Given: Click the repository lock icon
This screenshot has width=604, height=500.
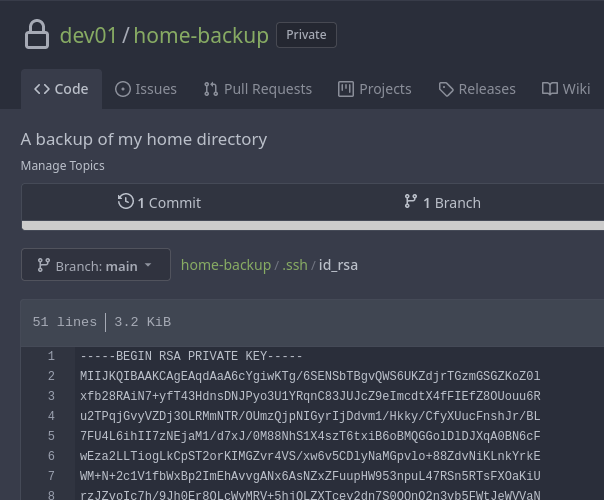Looking at the screenshot, I should point(36,36).
